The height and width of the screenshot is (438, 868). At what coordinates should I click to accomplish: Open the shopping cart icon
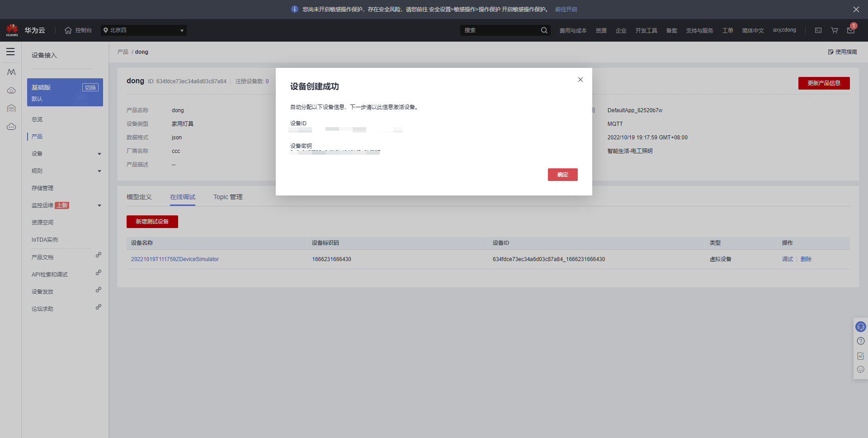835,30
